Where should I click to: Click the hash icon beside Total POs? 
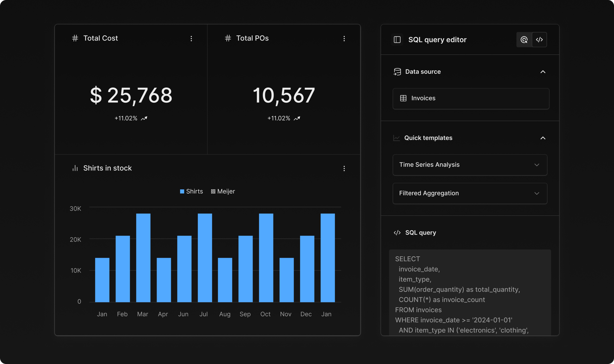[x=228, y=38]
